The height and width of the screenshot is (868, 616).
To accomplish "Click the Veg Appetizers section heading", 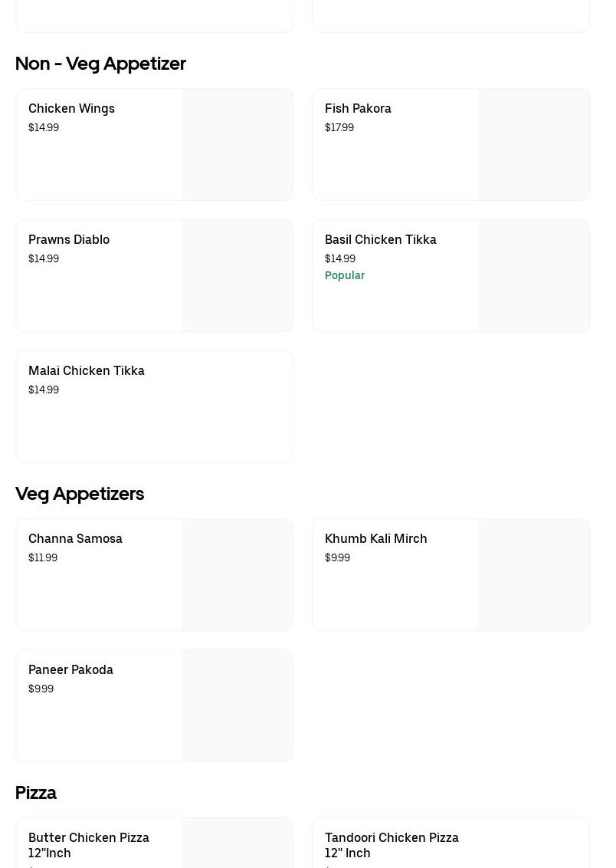I will [x=80, y=494].
